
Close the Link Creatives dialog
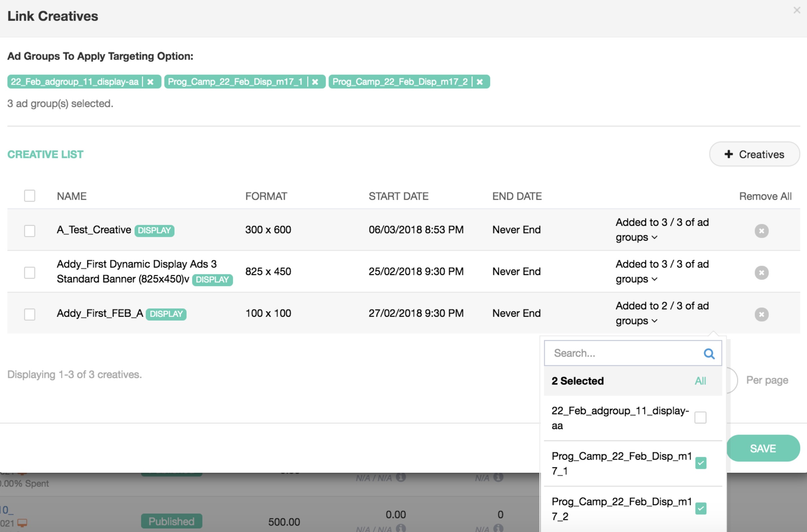pyautogui.click(x=796, y=11)
